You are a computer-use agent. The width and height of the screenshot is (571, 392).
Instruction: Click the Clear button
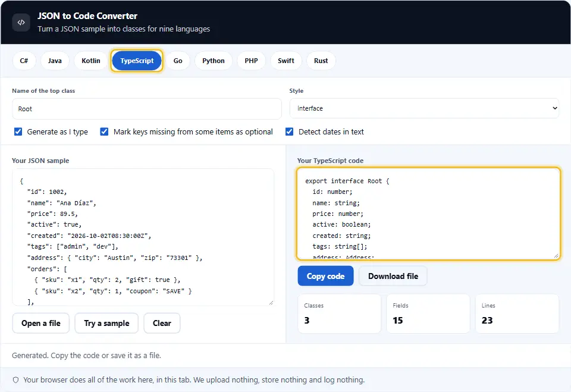[x=162, y=323]
